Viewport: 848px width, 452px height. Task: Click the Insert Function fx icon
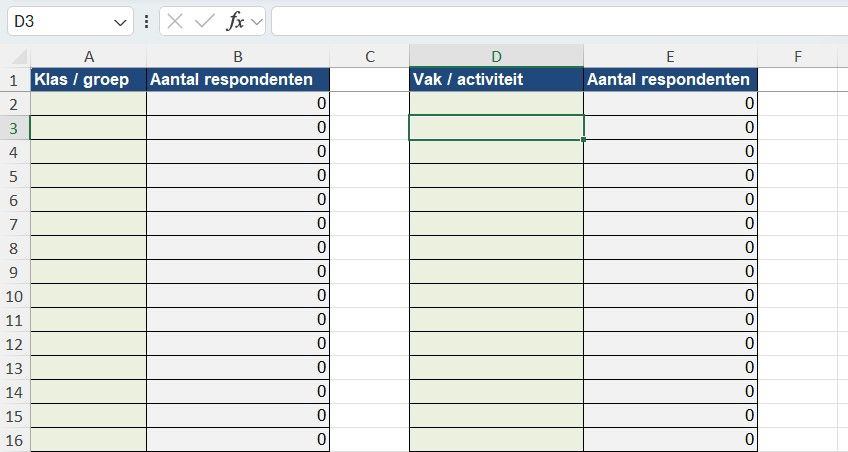click(x=235, y=22)
